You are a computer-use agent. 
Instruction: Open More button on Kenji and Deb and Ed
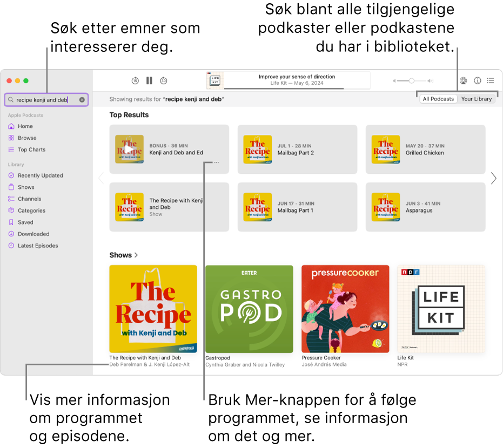217,162
